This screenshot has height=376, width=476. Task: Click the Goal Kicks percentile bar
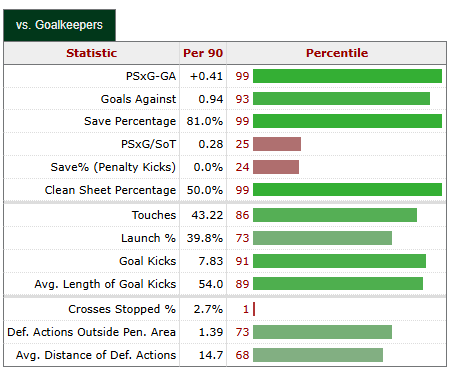[339, 261]
